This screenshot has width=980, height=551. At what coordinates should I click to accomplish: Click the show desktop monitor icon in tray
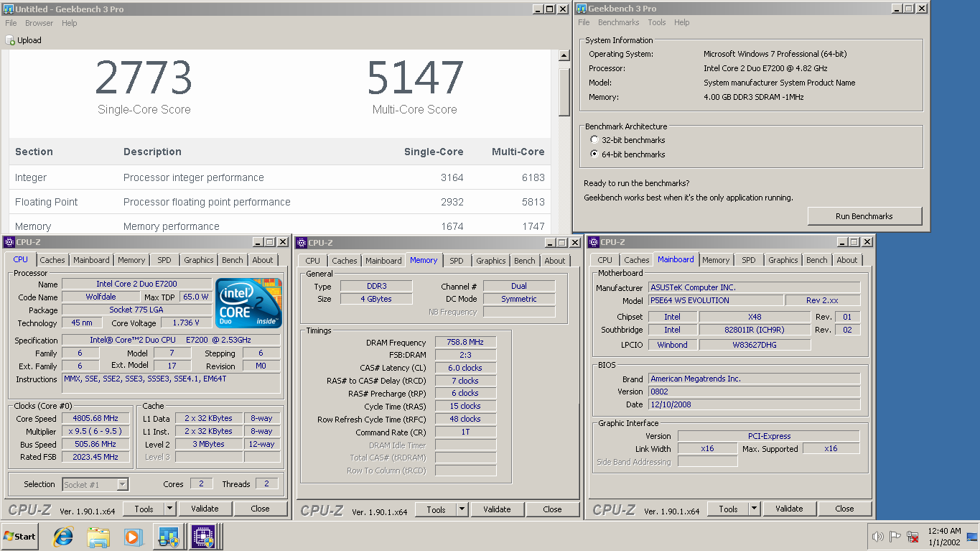(971, 537)
